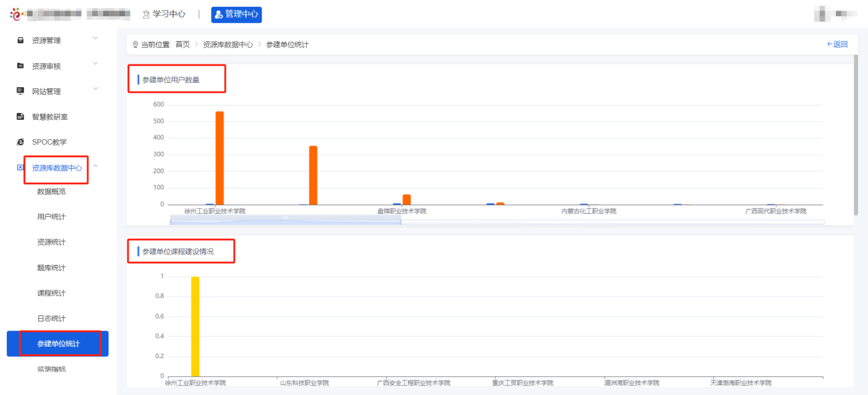Collapse the 资源库数据中心 menu chevron

(95, 166)
